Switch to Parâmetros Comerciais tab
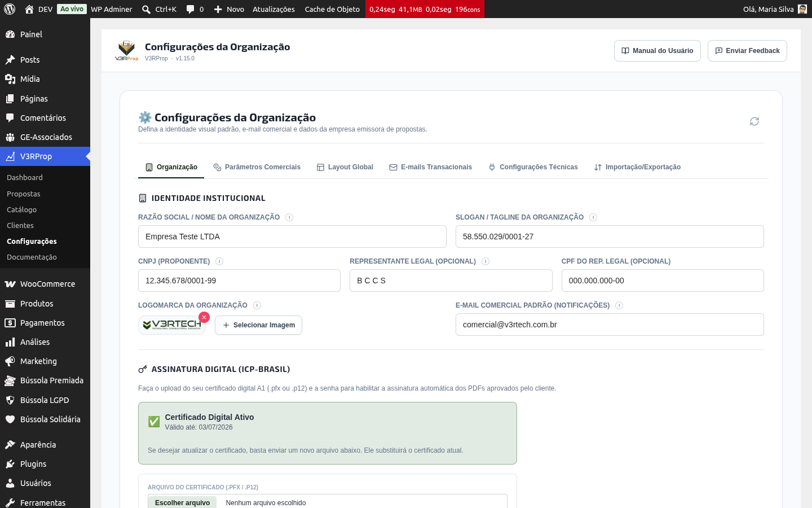The image size is (812, 508). click(x=257, y=167)
